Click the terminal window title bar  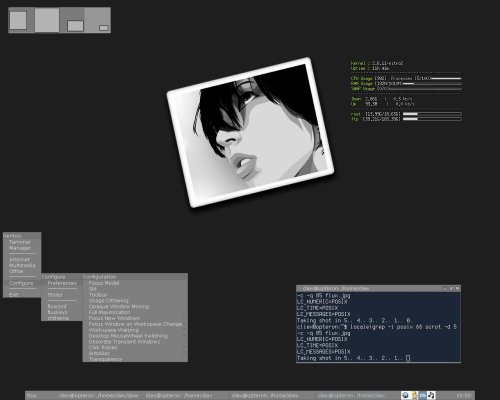click(x=378, y=288)
